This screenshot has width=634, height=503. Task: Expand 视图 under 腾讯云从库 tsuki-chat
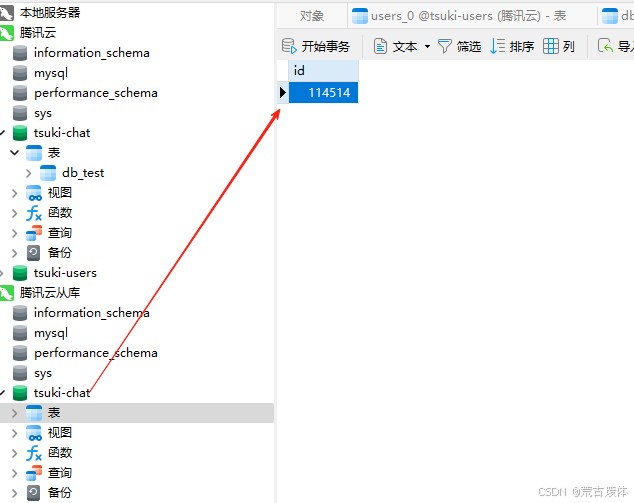[x=15, y=433]
